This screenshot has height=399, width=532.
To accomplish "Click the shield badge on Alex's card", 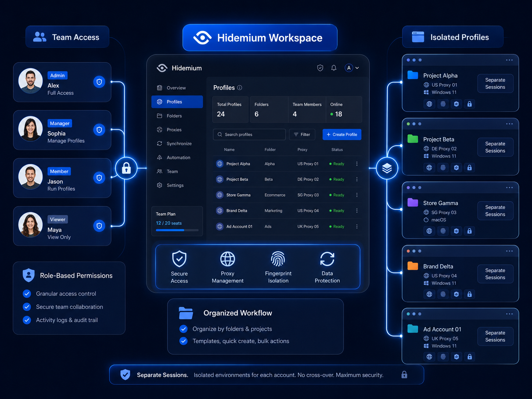I will 99,82.
